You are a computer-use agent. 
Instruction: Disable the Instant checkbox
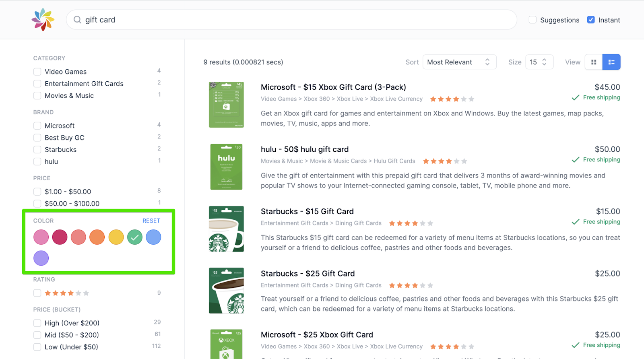(591, 20)
